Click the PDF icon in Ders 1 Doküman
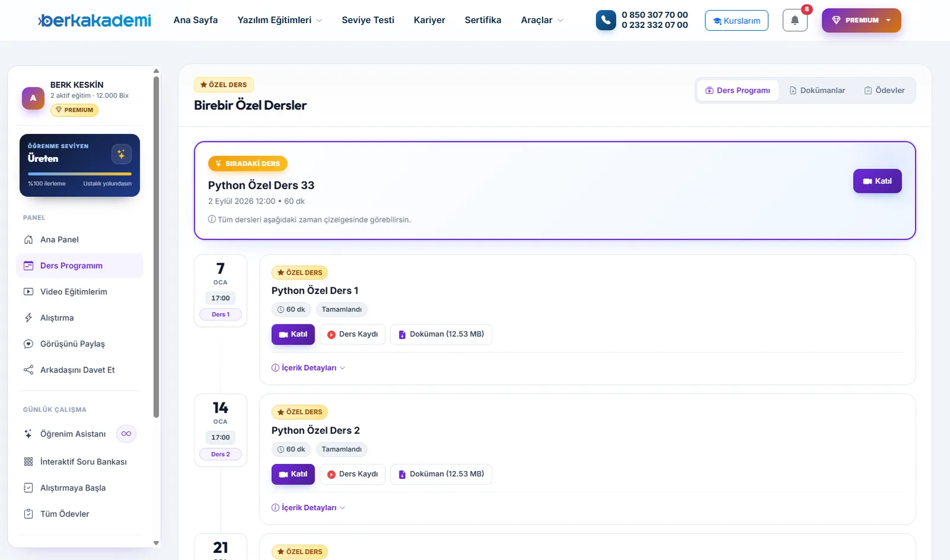 point(402,335)
